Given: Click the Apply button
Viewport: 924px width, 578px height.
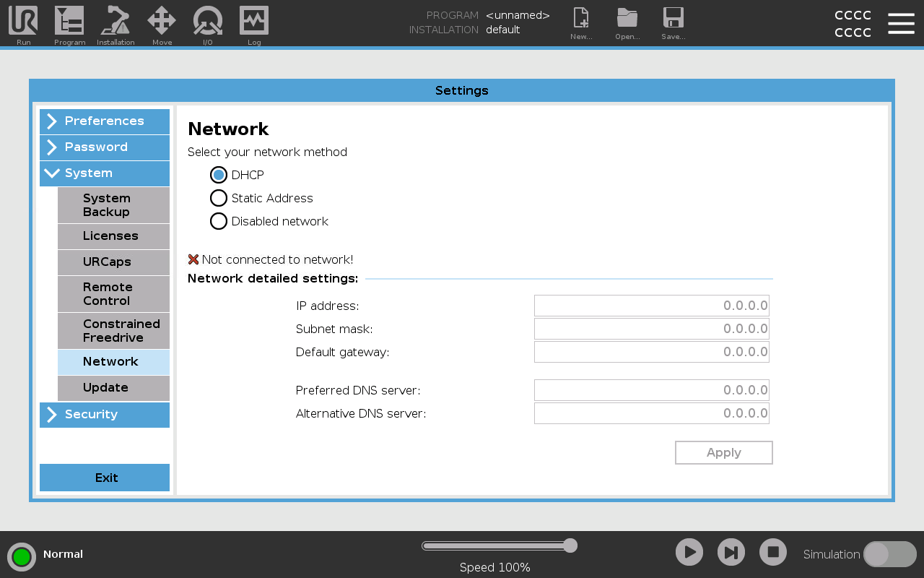Looking at the screenshot, I should (x=724, y=452).
